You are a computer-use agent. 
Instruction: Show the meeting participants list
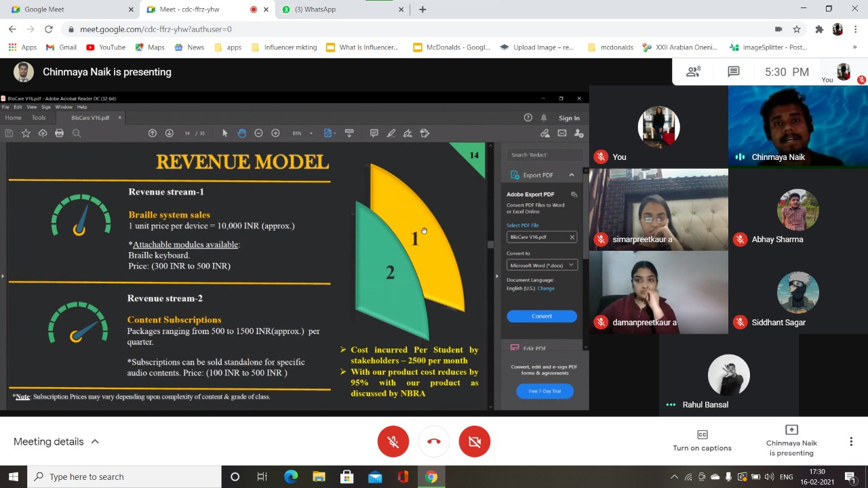pyautogui.click(x=693, y=72)
